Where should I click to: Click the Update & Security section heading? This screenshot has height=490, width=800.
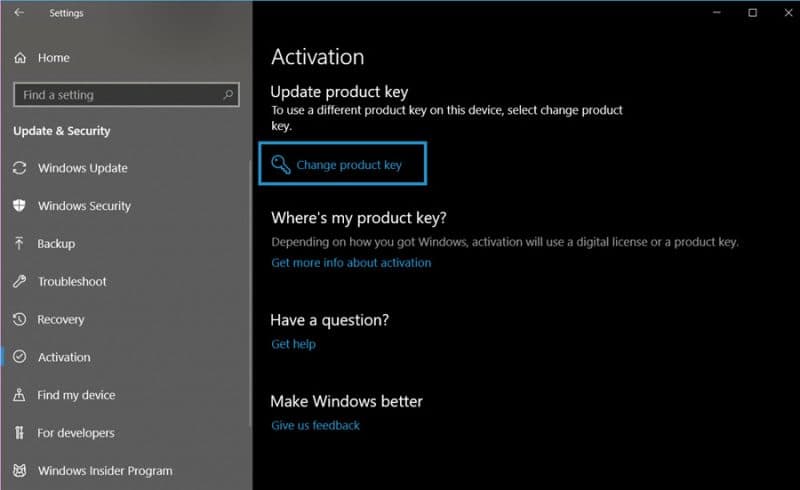click(x=62, y=131)
